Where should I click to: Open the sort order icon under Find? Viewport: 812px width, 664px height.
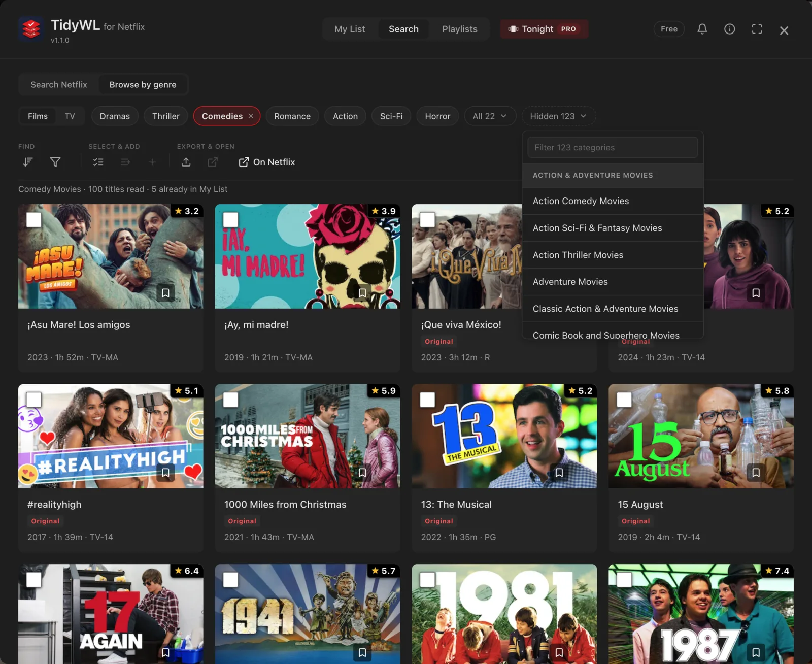coord(28,162)
